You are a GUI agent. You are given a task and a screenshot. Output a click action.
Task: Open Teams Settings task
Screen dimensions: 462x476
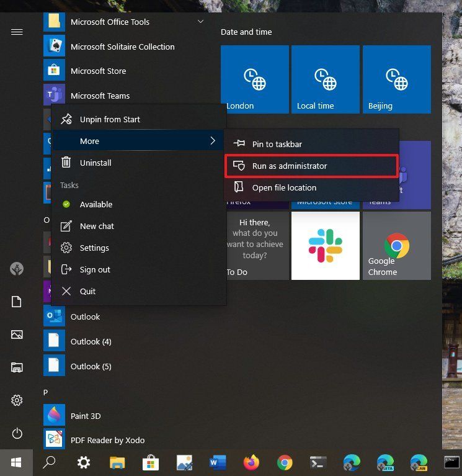(x=140, y=248)
